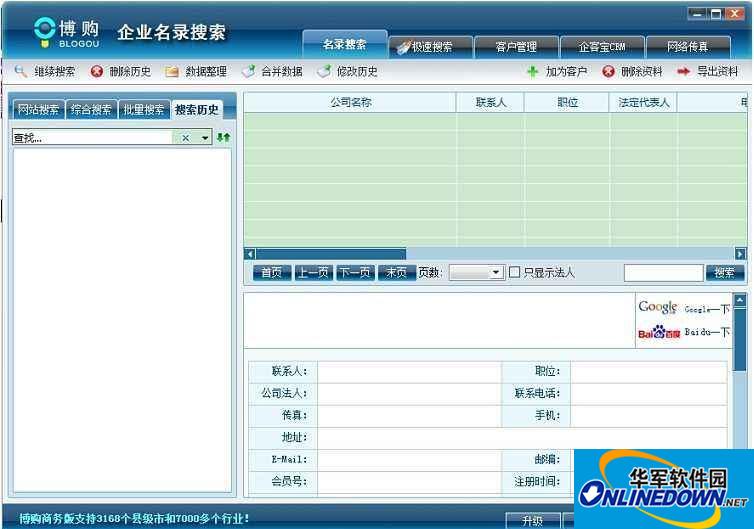
Task: Click the 继续搜索 toolbar label
Action: click(x=54, y=72)
